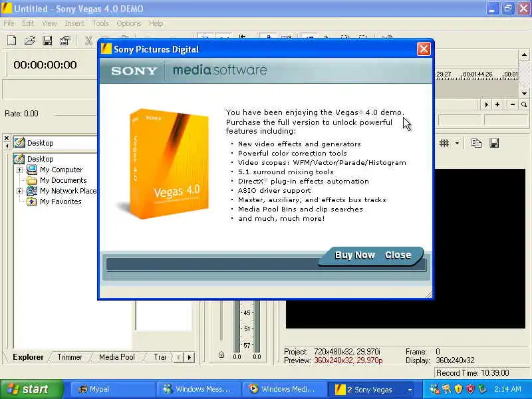
Task: Open the Project Properties toolbar icon
Action: click(65, 41)
